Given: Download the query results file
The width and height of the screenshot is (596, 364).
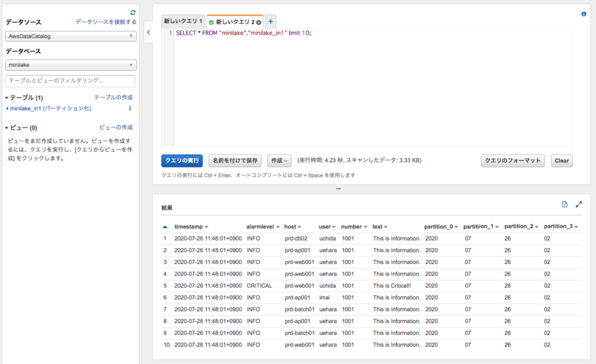Looking at the screenshot, I should pos(564,204).
